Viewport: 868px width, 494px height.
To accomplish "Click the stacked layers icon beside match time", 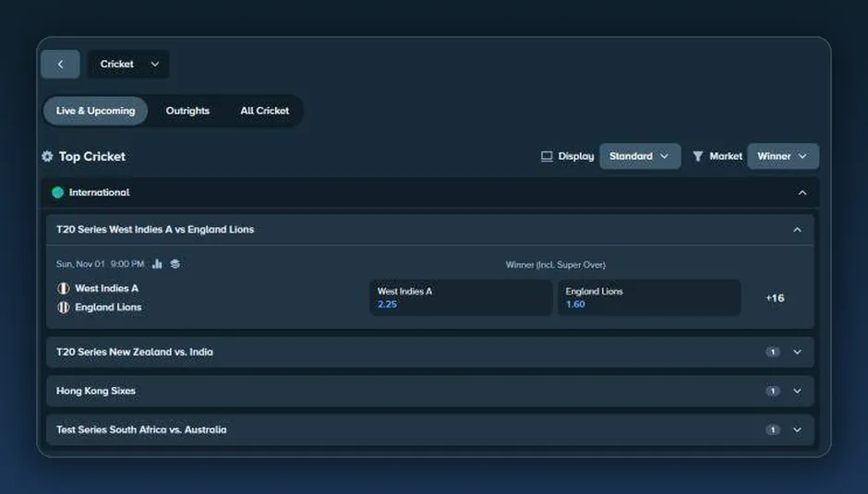I will click(175, 263).
